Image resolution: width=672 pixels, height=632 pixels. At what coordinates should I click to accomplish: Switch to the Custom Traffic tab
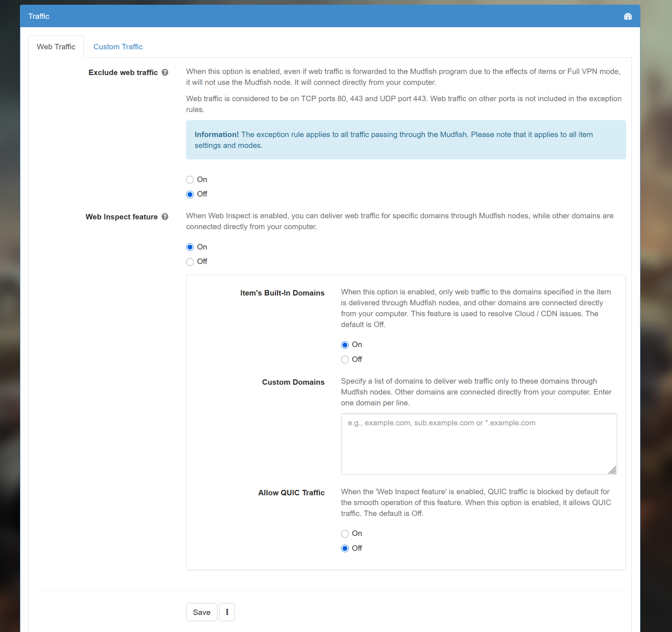point(118,47)
